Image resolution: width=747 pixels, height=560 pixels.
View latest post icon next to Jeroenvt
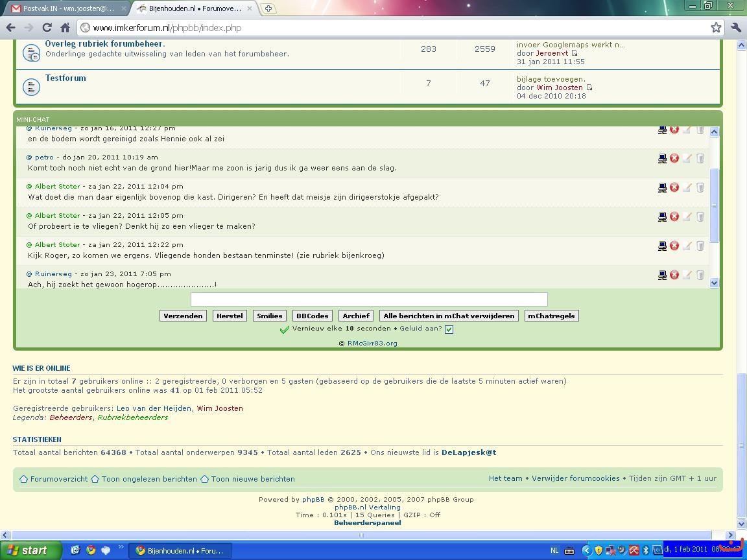574,53
